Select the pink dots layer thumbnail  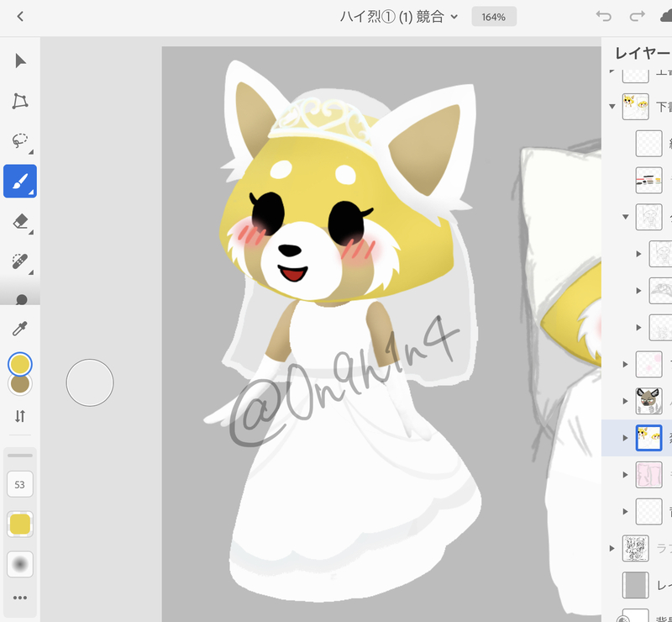[x=648, y=364]
